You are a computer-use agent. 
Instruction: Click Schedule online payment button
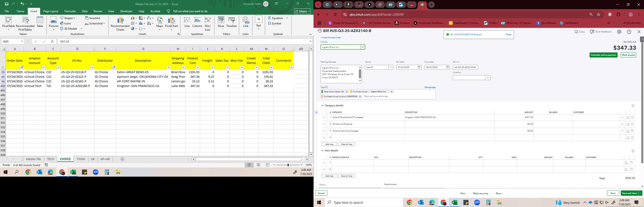(604, 55)
